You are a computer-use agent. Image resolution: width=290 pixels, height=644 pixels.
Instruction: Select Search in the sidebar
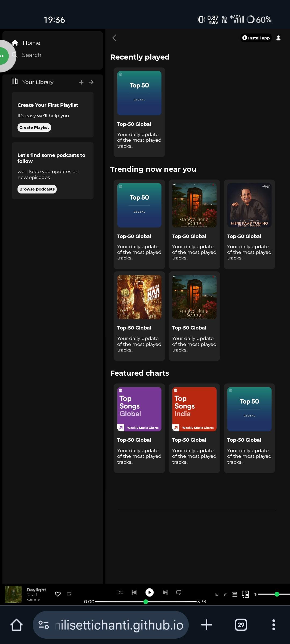(x=31, y=55)
